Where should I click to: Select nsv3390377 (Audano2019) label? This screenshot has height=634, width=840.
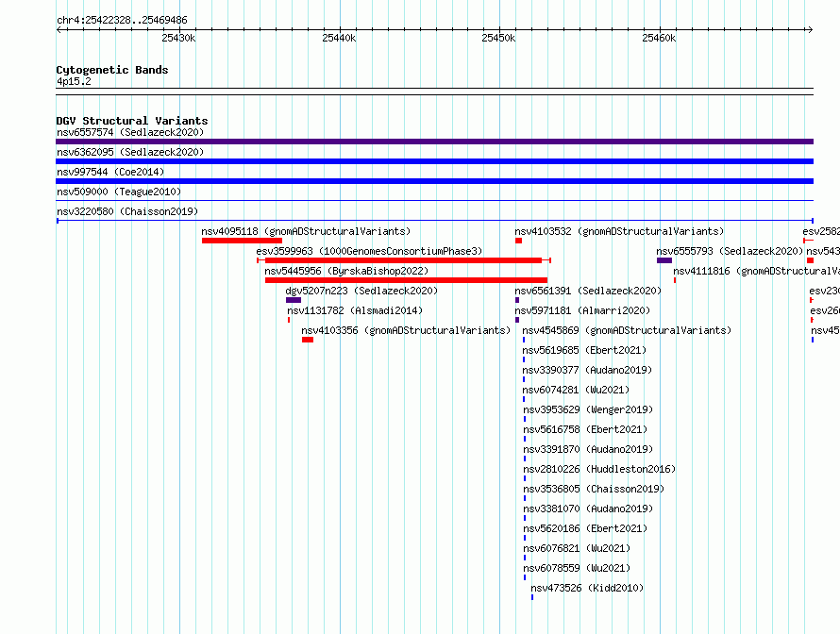click(587, 370)
